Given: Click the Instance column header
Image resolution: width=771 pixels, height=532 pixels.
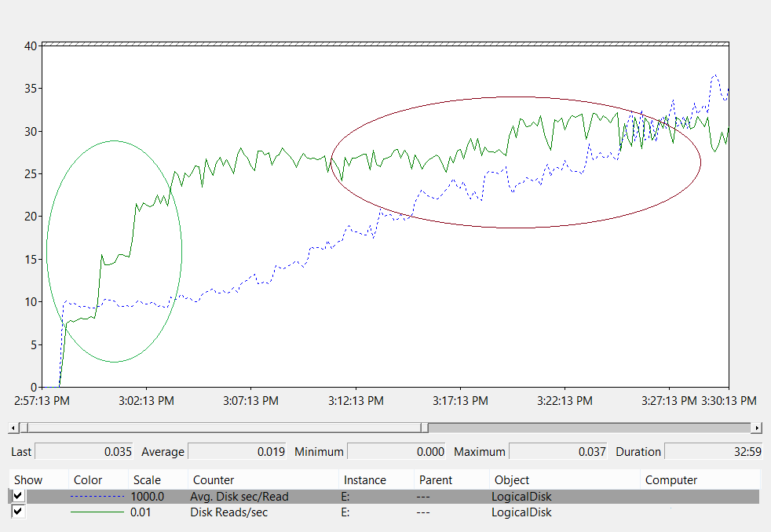Looking at the screenshot, I should click(364, 479).
